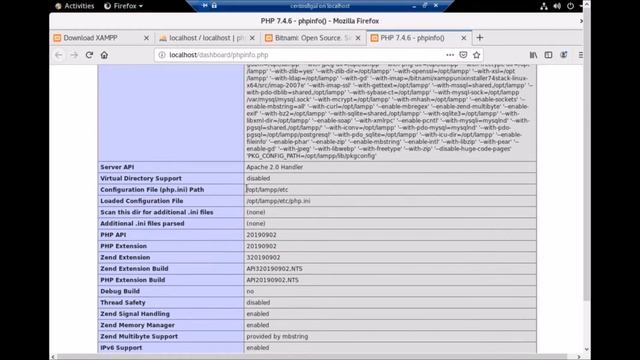Screen dimensions: 640x360
Task: Click Zend Multibyte Support label
Action: 139,337
